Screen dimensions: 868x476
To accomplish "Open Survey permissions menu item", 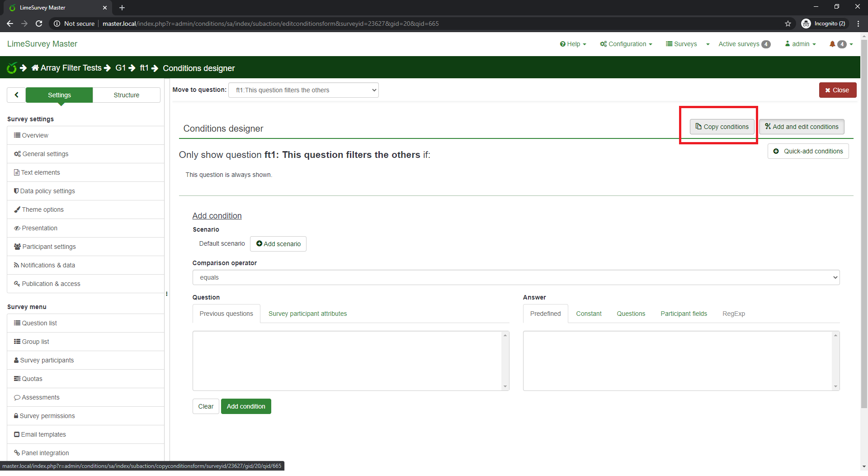I will 85,416.
